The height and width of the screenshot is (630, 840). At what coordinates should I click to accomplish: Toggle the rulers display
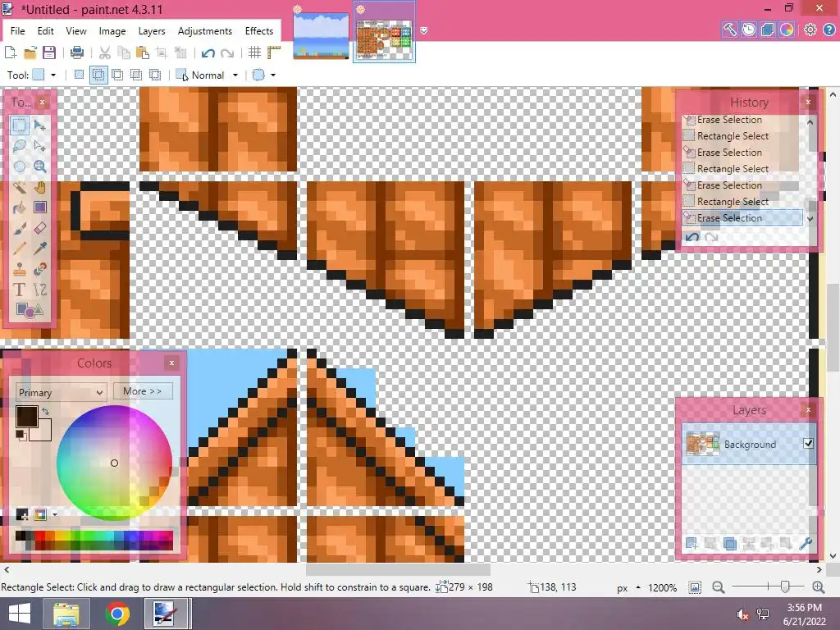274,52
